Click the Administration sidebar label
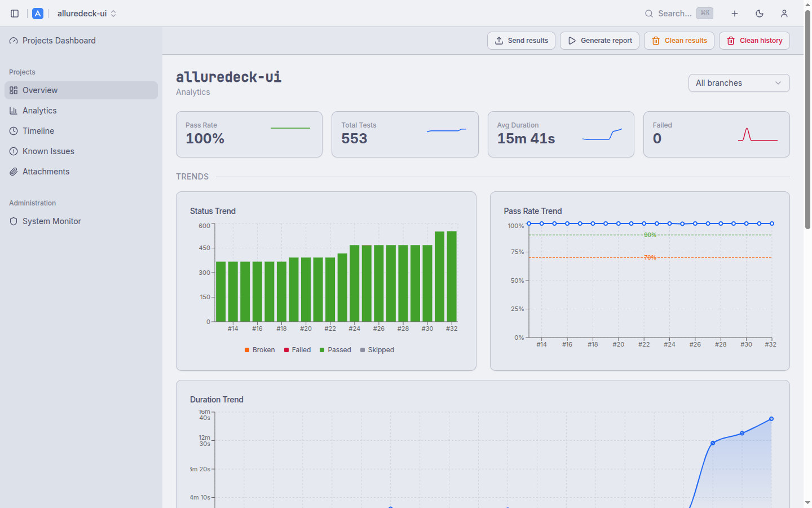 click(33, 203)
